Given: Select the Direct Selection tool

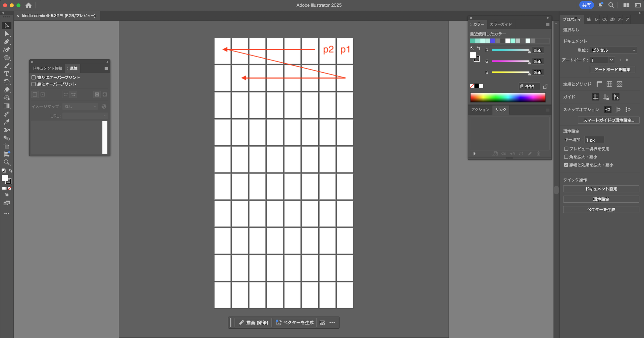Looking at the screenshot, I should [x=7, y=34].
